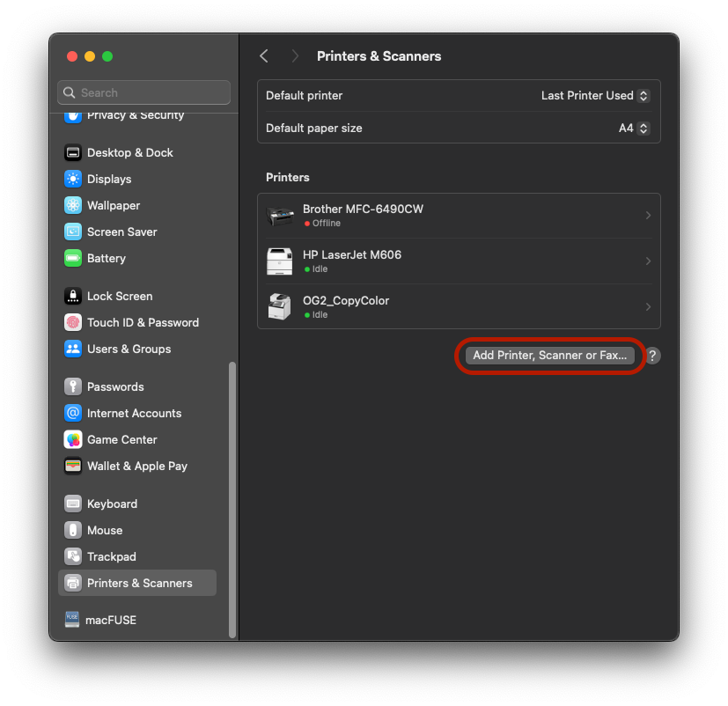The width and height of the screenshot is (728, 706).
Task: Go to Users & Groups settings
Action: click(x=129, y=349)
